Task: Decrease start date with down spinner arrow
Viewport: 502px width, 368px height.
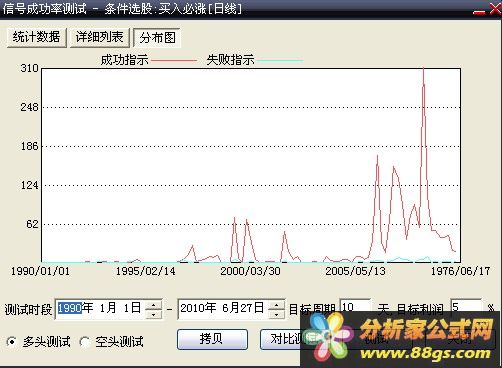Action: (154, 314)
